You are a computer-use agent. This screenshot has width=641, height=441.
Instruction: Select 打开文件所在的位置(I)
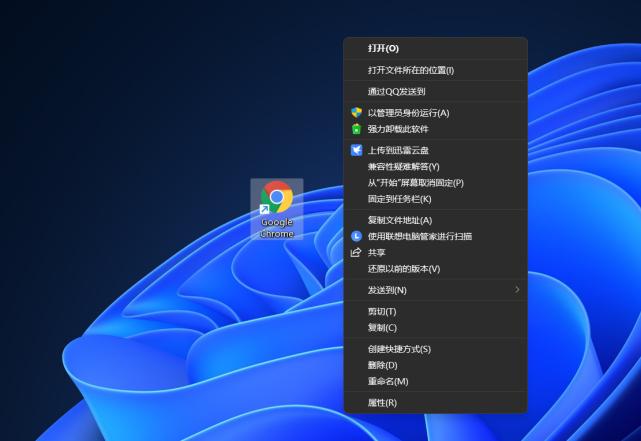pyautogui.click(x=436, y=70)
